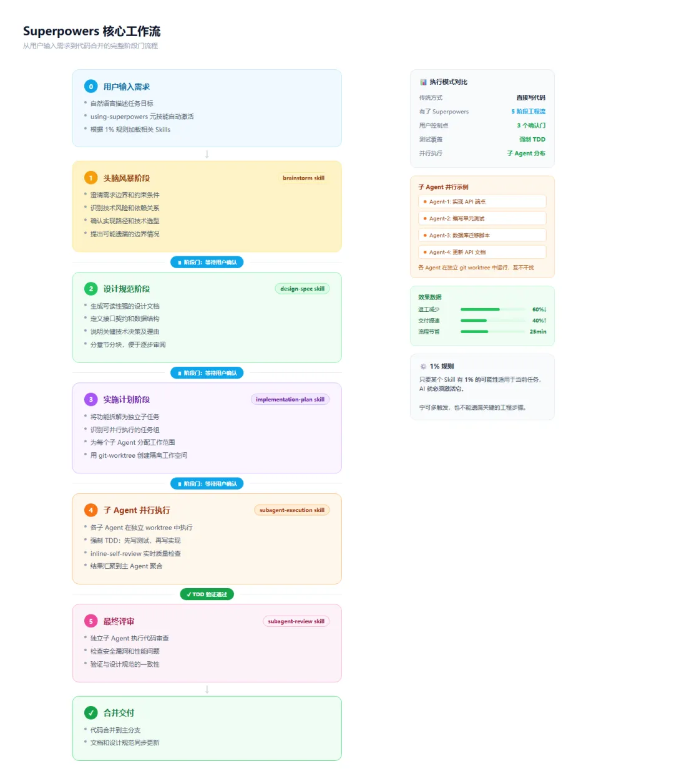Click the gear icon beside 1% 规则
This screenshot has width=674, height=784.
(x=423, y=367)
